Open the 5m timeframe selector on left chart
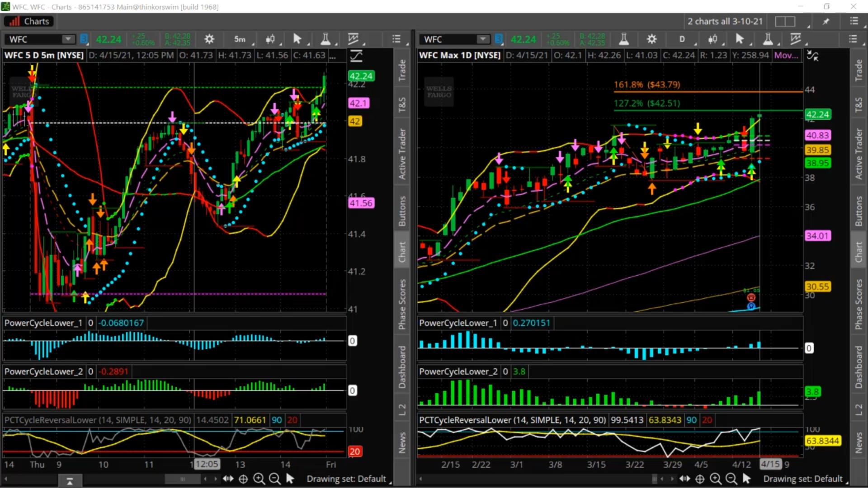868x488 pixels. pos(240,39)
